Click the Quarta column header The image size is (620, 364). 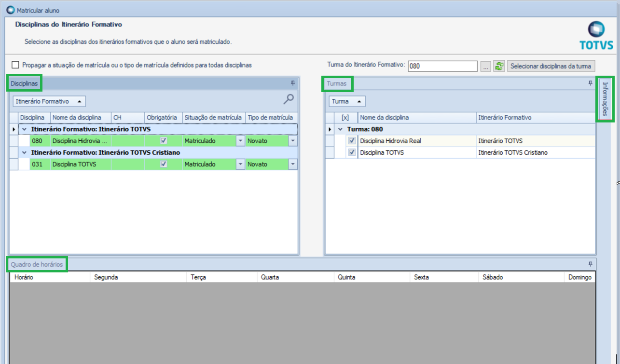(x=295, y=277)
